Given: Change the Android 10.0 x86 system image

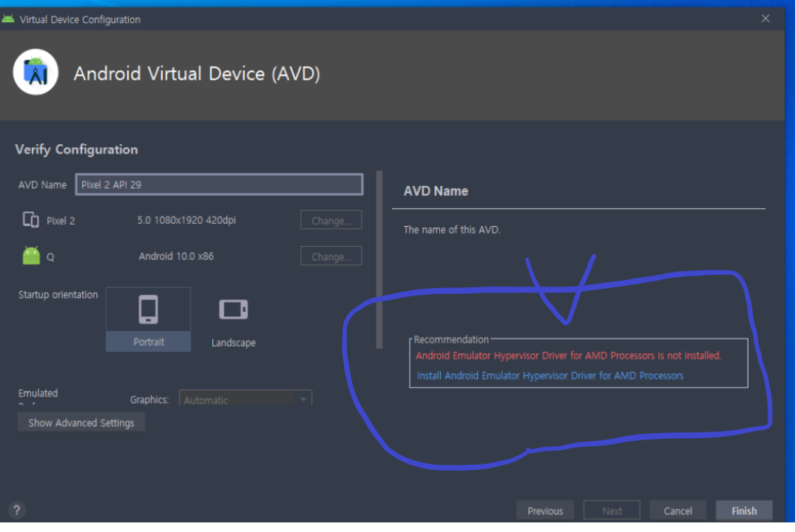Looking at the screenshot, I should coord(331,256).
